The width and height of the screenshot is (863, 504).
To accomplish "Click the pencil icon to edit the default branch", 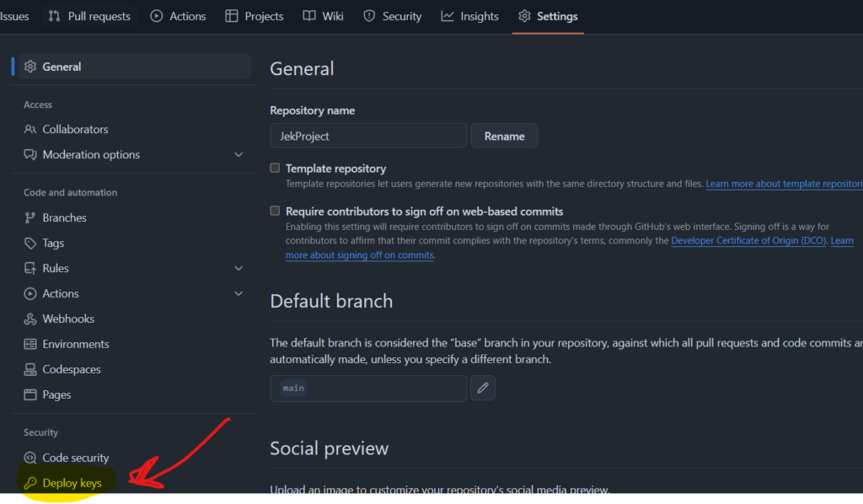I will (483, 388).
